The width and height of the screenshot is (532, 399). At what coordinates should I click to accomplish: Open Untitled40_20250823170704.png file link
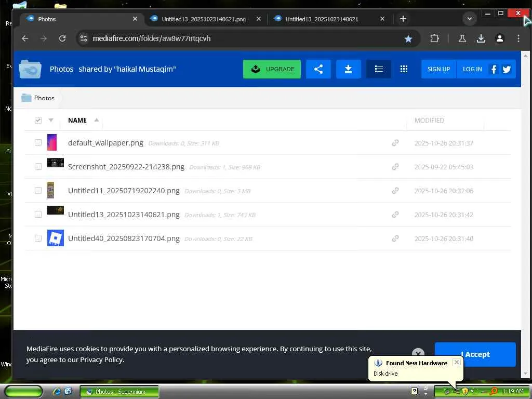124,238
